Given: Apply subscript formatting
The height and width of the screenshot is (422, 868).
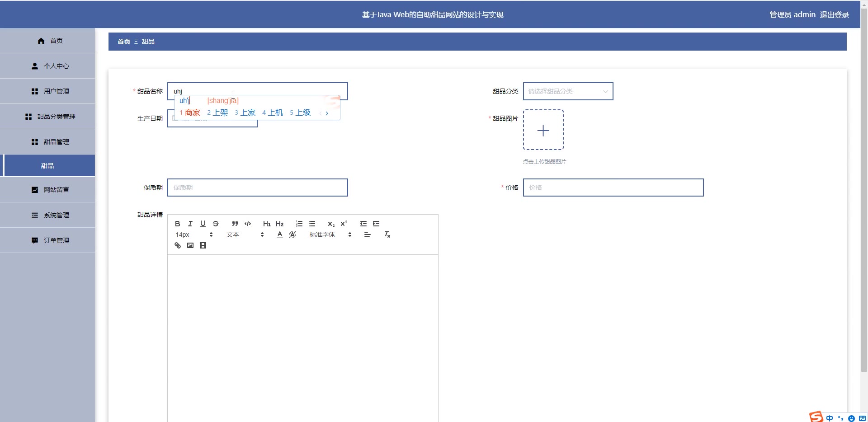Looking at the screenshot, I should [331, 224].
